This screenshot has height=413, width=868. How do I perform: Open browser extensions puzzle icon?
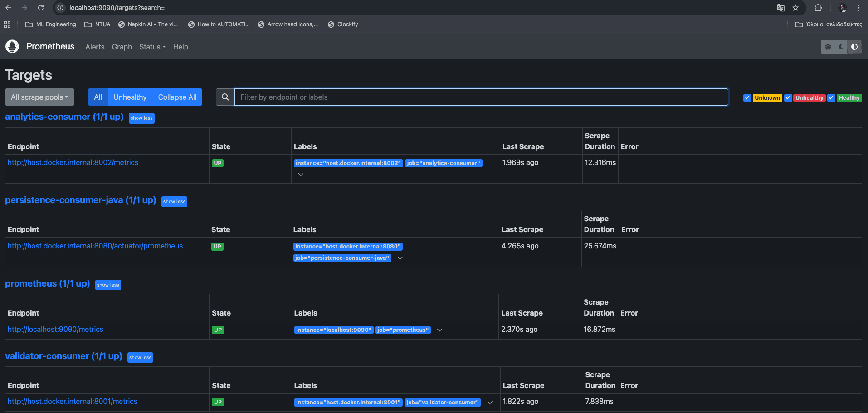click(x=818, y=8)
